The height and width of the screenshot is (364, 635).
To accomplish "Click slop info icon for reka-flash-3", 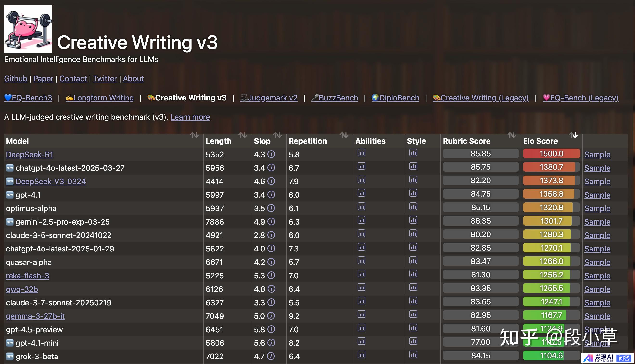I will 271,276.
